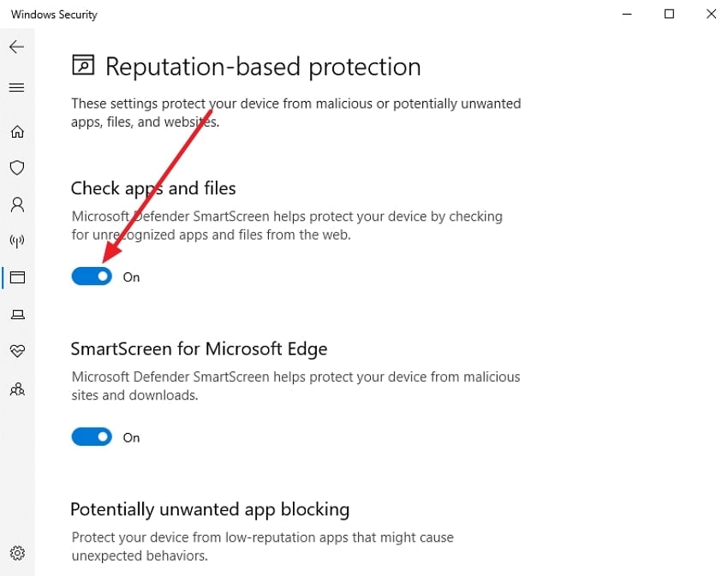The width and height of the screenshot is (728, 576).
Task: Disable SmartScreen for Microsoft Edge
Action: click(x=91, y=436)
